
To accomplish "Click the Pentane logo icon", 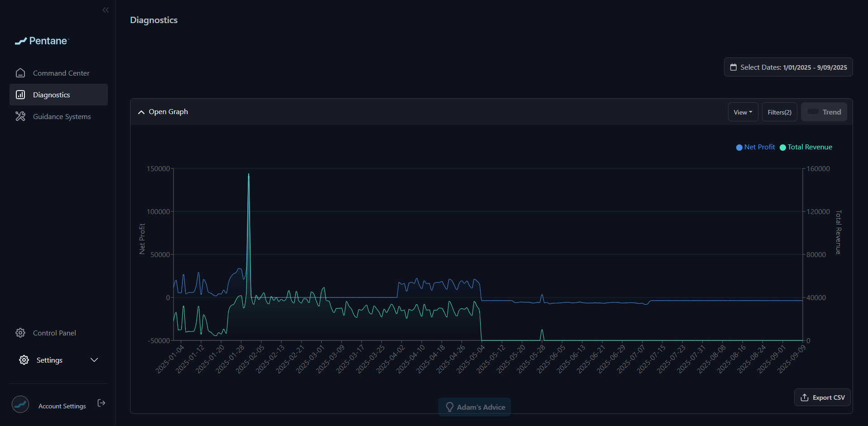I will click(21, 41).
